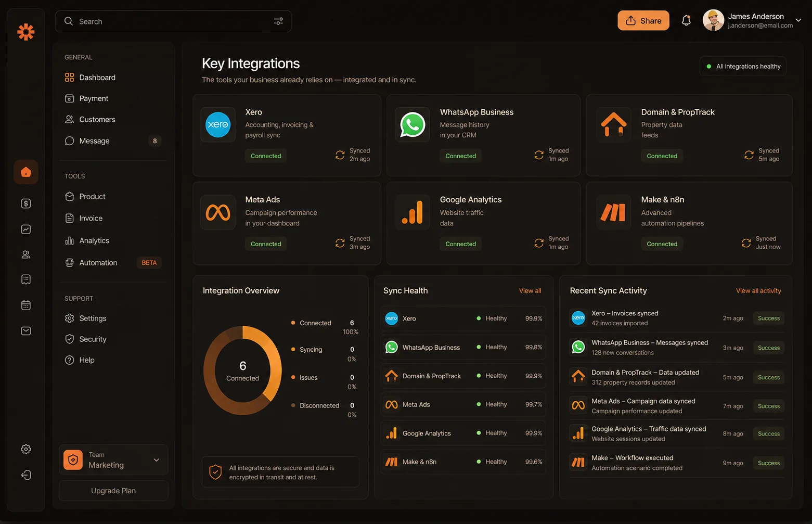The width and height of the screenshot is (812, 524).
Task: Click the Domain & PropTrack house logo
Action: [x=613, y=125]
